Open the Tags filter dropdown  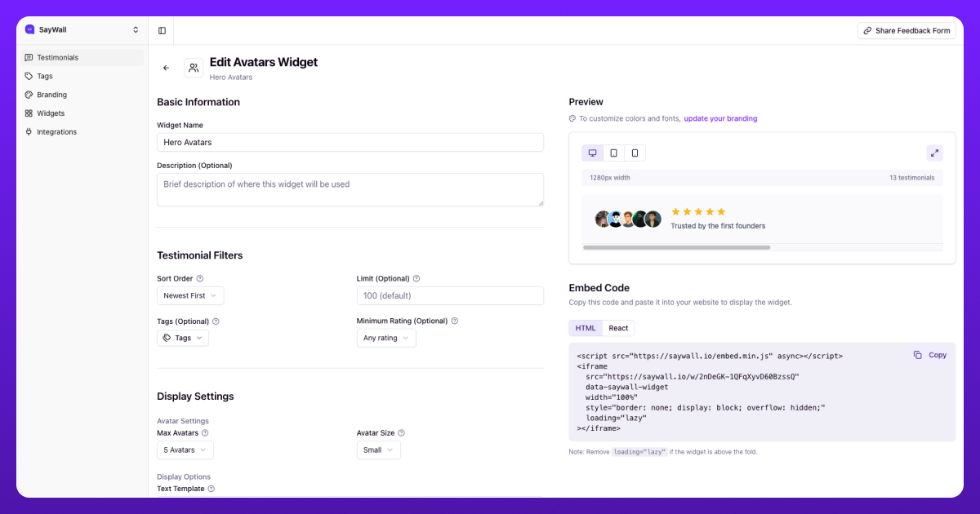pyautogui.click(x=182, y=337)
